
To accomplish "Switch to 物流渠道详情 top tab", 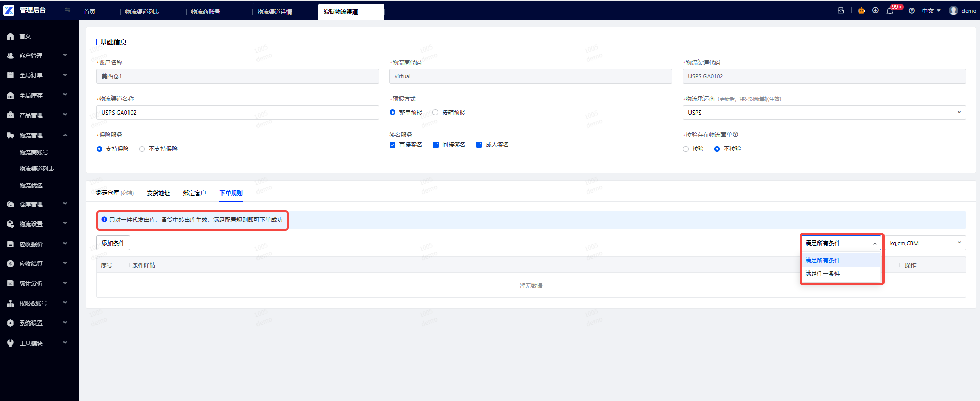I will [275, 12].
